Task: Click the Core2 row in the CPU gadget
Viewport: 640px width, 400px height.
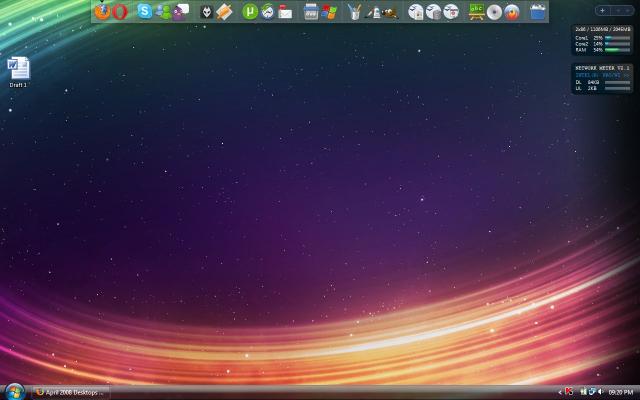Action: tap(602, 44)
